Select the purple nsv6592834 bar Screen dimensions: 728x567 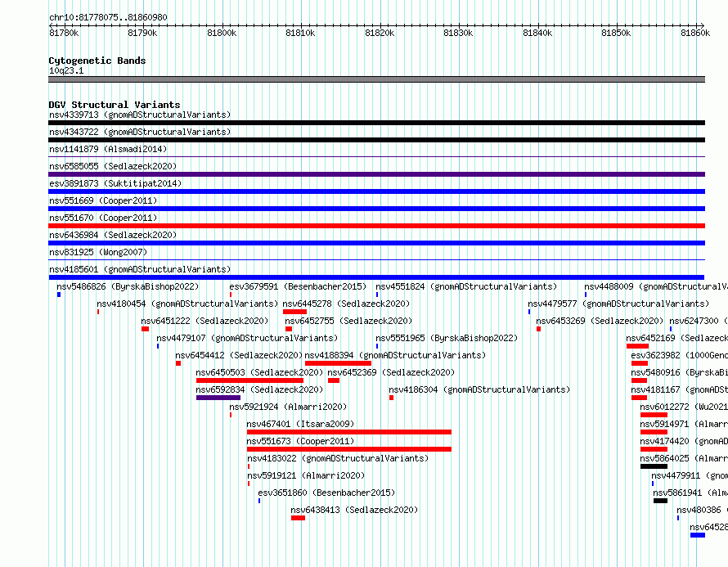tap(218, 398)
